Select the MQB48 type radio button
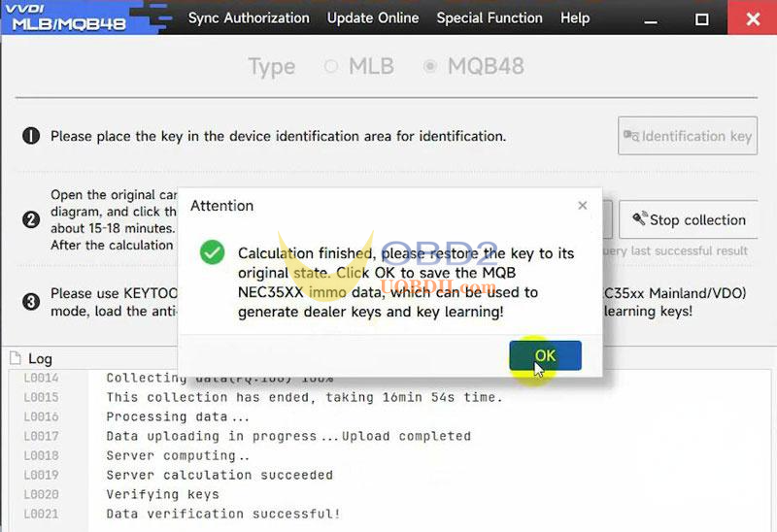This screenshot has height=532, width=777. coord(429,66)
